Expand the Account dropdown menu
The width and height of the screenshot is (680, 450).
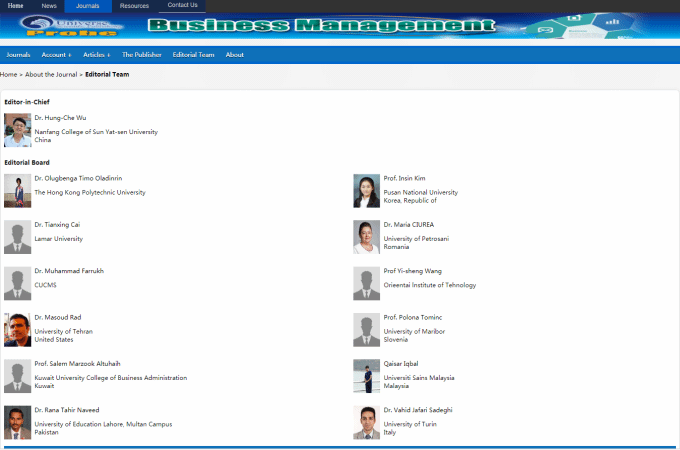pyautogui.click(x=56, y=55)
